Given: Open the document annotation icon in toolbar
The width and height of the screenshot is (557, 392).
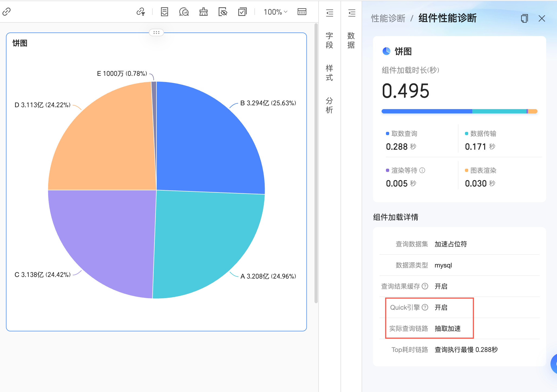Looking at the screenshot, I should [x=164, y=12].
